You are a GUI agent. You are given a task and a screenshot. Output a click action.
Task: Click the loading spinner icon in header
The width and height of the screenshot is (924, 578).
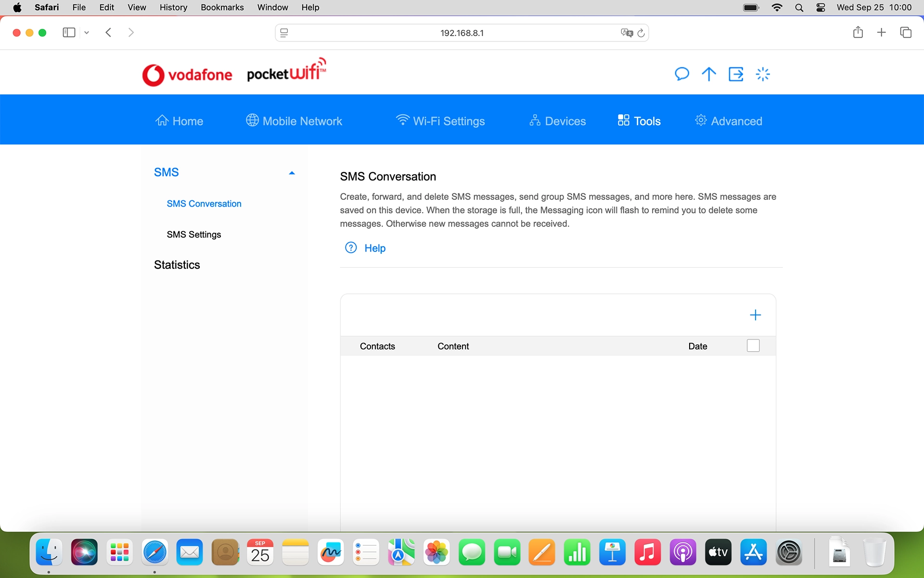coord(763,74)
